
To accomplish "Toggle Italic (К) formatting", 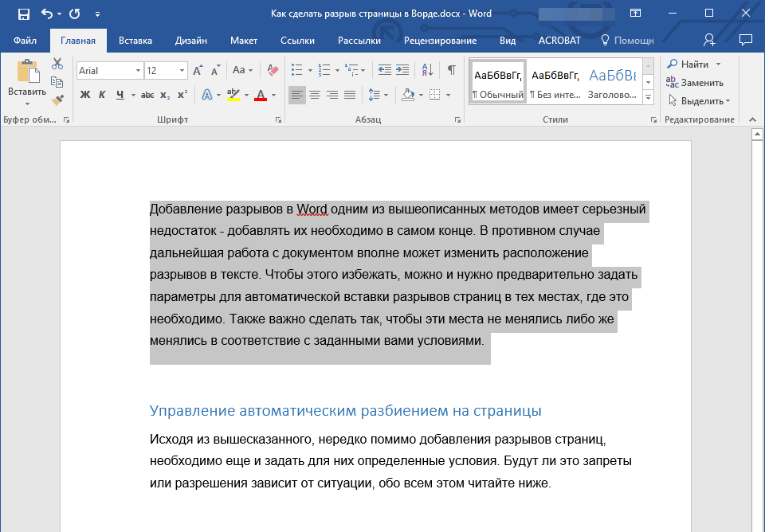I will tap(102, 95).
